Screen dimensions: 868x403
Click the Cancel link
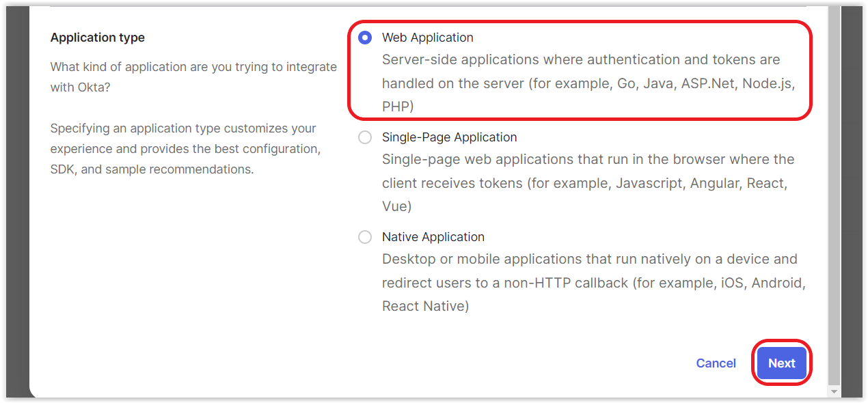[x=716, y=363]
